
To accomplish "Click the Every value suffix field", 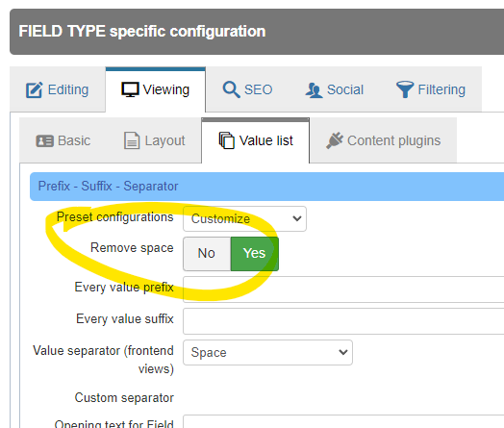I will tap(343, 321).
